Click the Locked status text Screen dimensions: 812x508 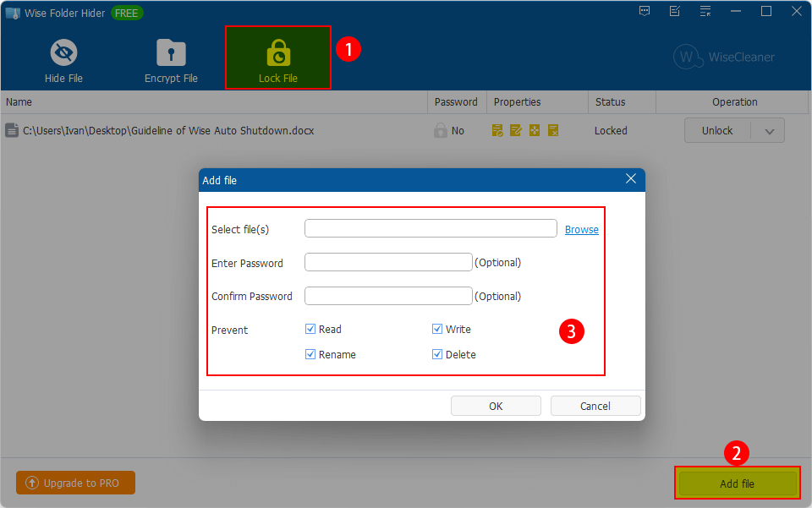[x=611, y=130]
